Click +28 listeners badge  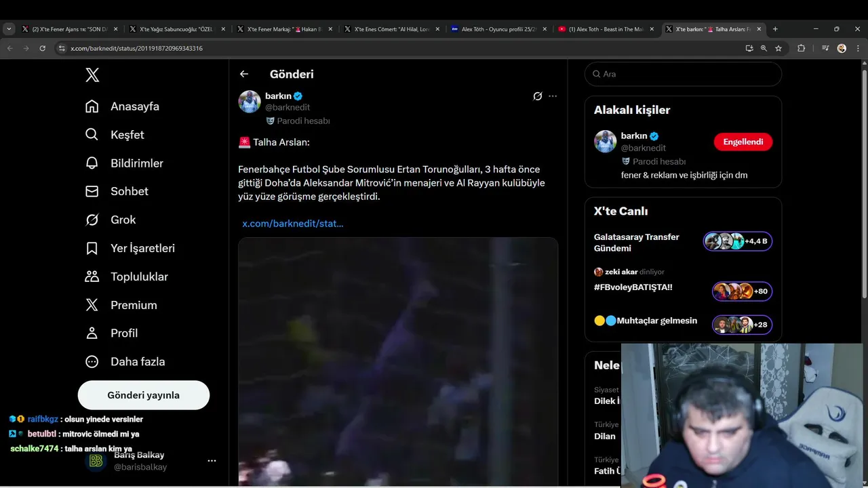(742, 325)
